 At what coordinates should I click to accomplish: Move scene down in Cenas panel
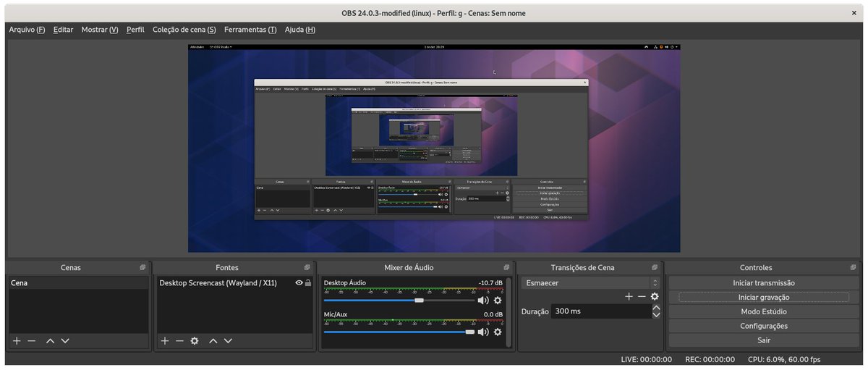tap(65, 340)
